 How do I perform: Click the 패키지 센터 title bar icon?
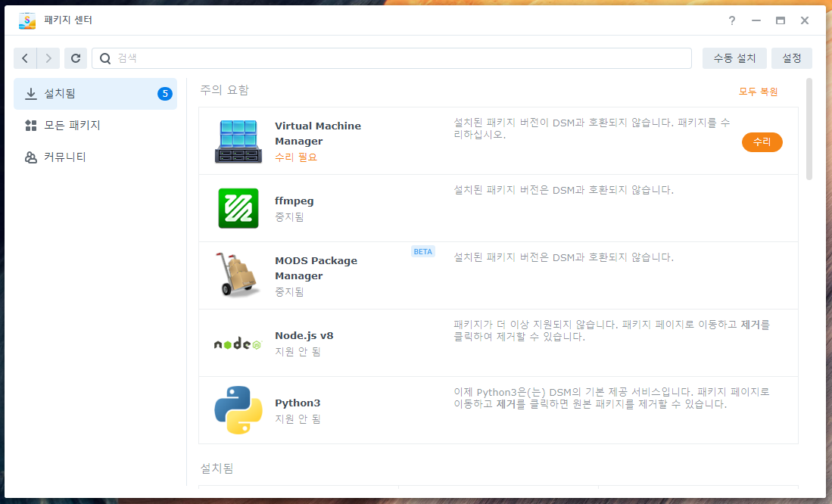(x=27, y=20)
